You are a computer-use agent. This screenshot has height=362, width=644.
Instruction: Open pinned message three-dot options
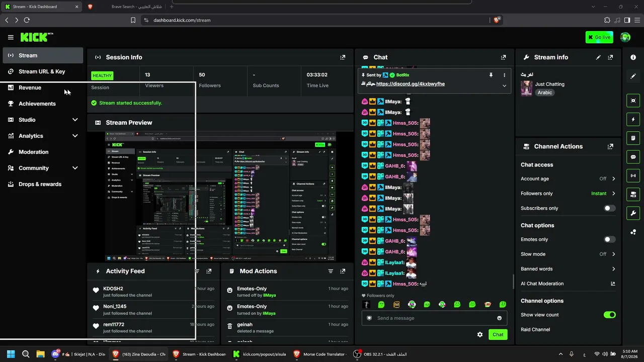pyautogui.click(x=504, y=75)
